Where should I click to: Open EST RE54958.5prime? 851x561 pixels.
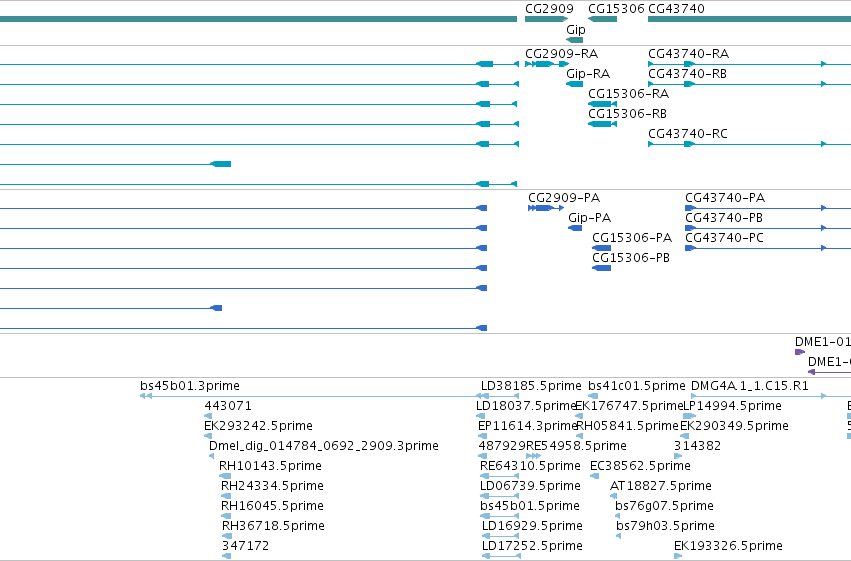576,446
